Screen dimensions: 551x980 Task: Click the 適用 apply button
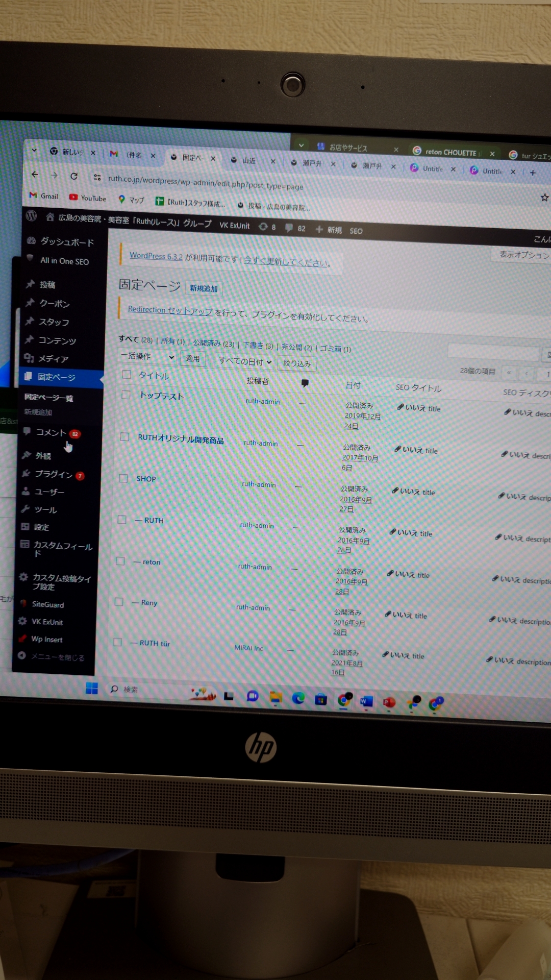point(193,358)
